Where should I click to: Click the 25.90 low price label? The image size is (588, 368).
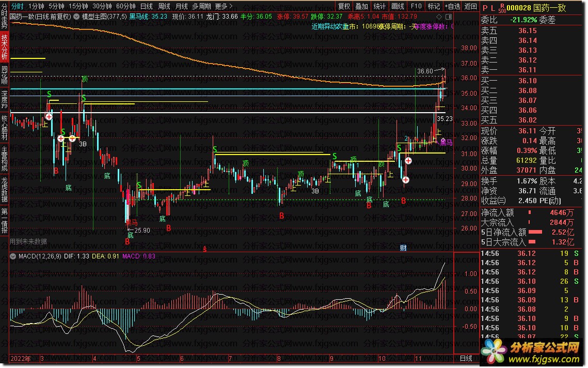pyautogui.click(x=142, y=230)
